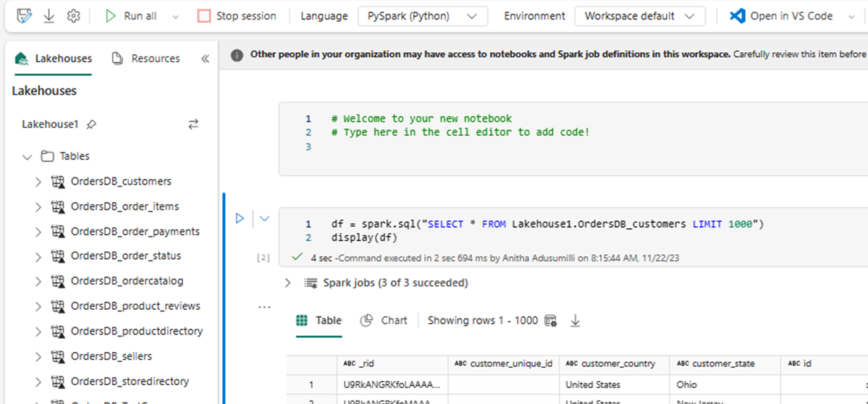The image size is (868, 404).
Task: Click the table icon of OrdersDB_ordercatalog
Action: click(58, 281)
